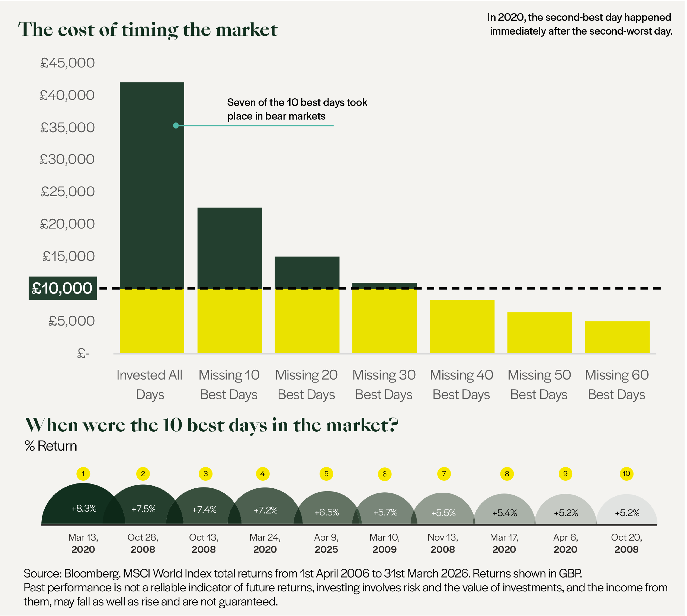Click the Missing 40 Best Days yellow bar
This screenshot has width=687, height=616.
pyautogui.click(x=462, y=327)
